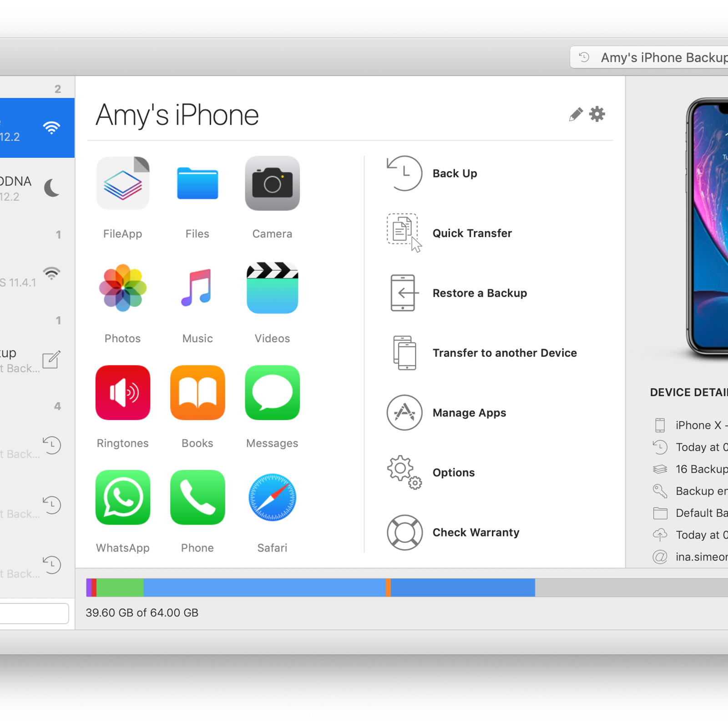Image resolution: width=728 pixels, height=728 pixels.
Task: Click the Check Warranty lifebuoy icon
Action: [404, 532]
